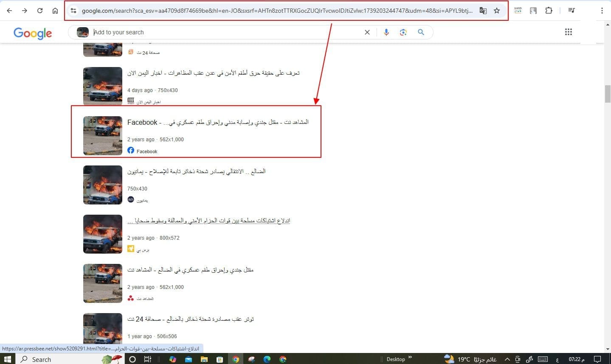This screenshot has width=611, height=364.
Task: Reload the current page
Action: pyautogui.click(x=40, y=11)
